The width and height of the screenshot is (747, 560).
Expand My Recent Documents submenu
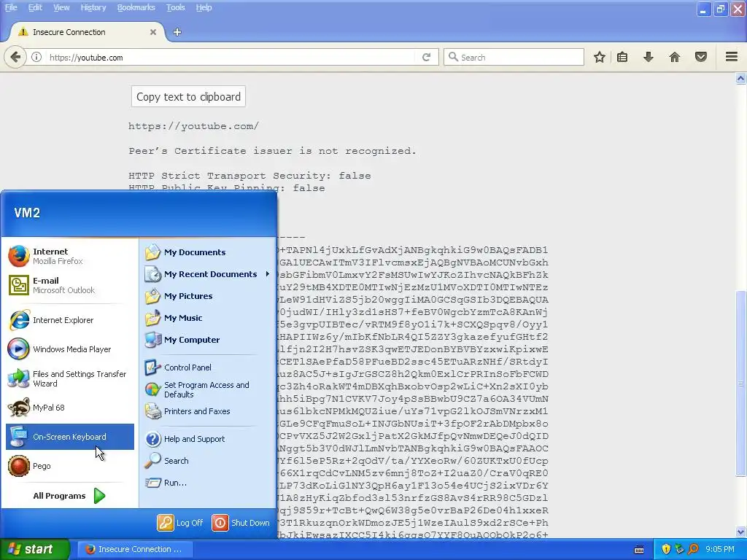[x=207, y=274]
